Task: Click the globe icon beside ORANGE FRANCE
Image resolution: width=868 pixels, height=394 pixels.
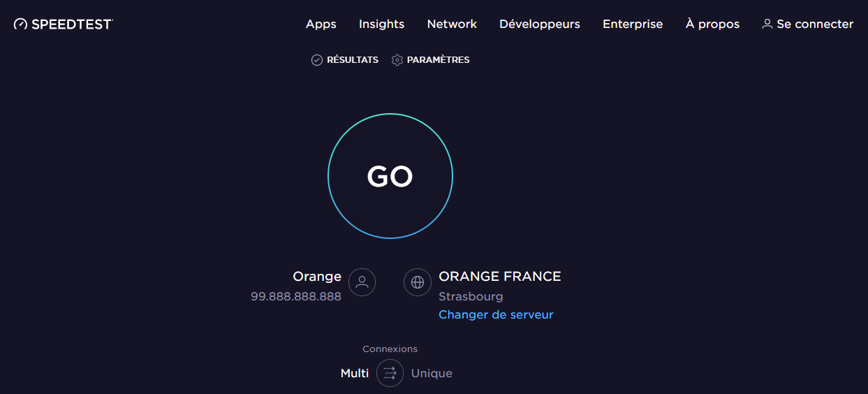Action: [x=418, y=282]
